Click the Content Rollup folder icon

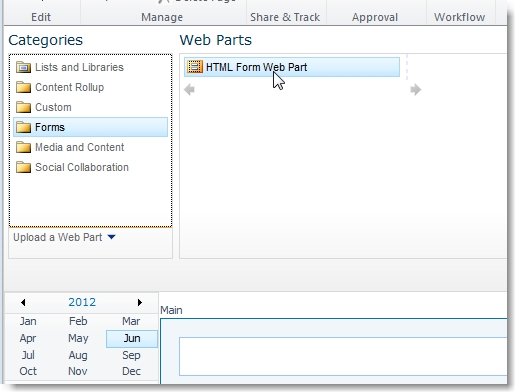pyautogui.click(x=23, y=87)
